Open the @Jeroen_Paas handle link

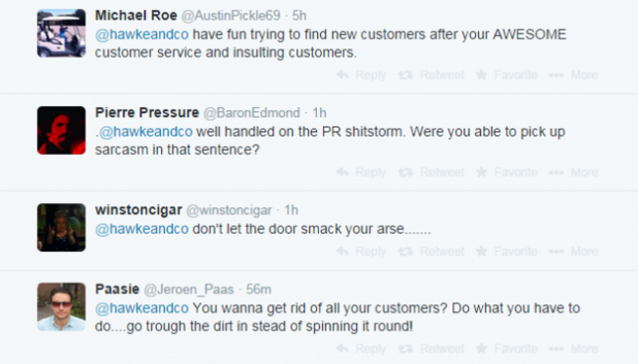tap(188, 289)
